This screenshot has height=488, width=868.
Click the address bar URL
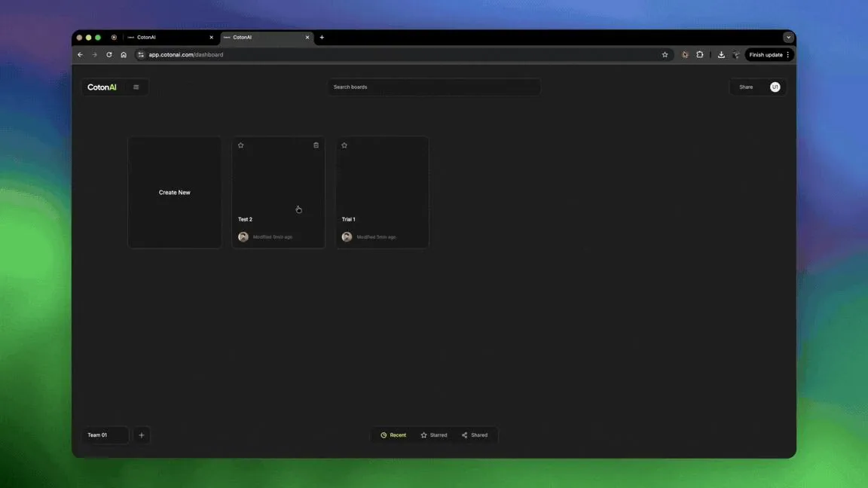click(186, 55)
